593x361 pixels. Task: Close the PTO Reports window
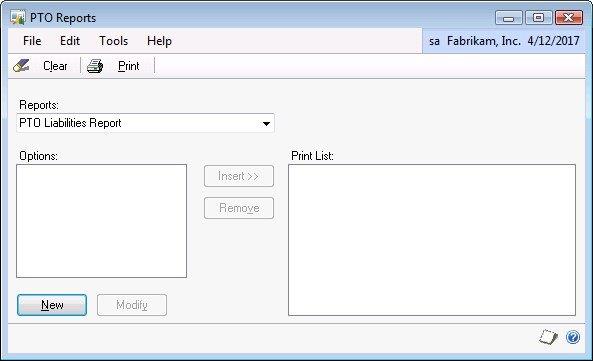pyautogui.click(x=568, y=18)
